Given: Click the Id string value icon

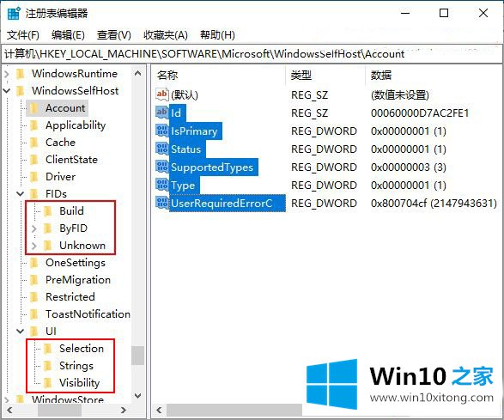Looking at the screenshot, I should [161, 113].
